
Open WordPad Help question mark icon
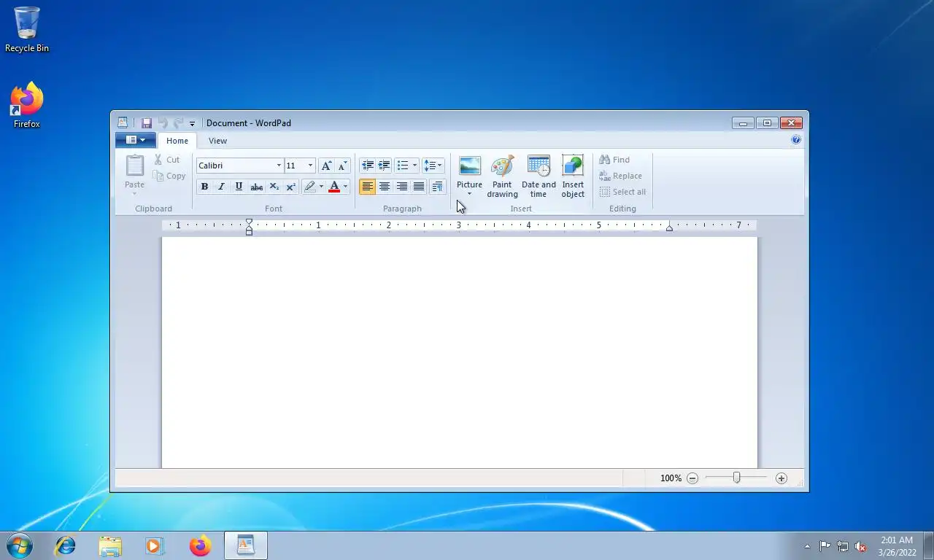pyautogui.click(x=796, y=140)
